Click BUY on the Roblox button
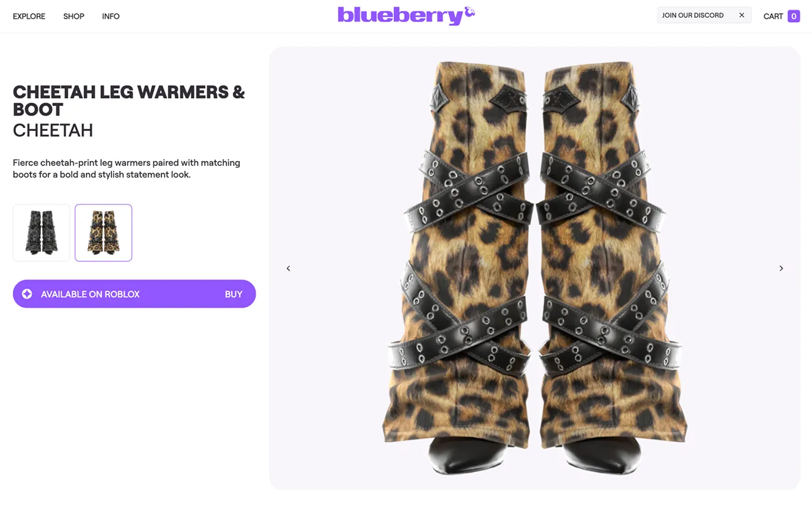The image size is (812, 508). 234,294
